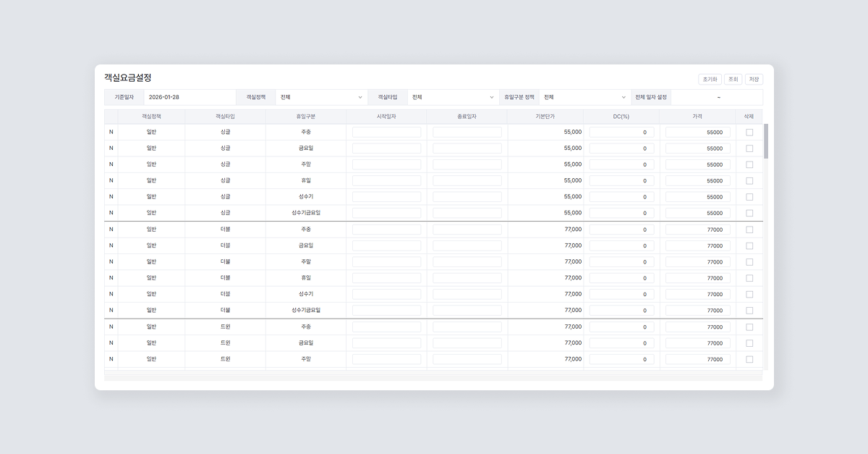Click the DC(%) column header
Viewport: 868px width, 454px height.
[621, 116]
